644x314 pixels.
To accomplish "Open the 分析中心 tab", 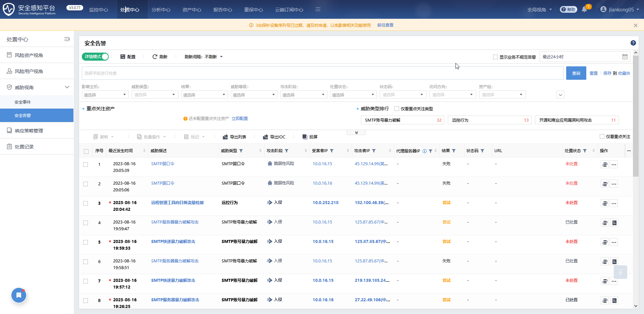I will tap(161, 10).
